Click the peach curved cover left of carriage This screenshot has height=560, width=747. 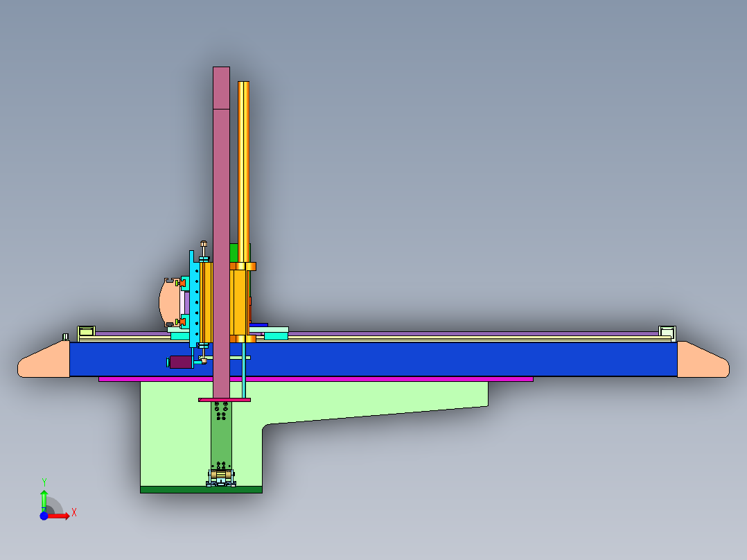(165, 301)
